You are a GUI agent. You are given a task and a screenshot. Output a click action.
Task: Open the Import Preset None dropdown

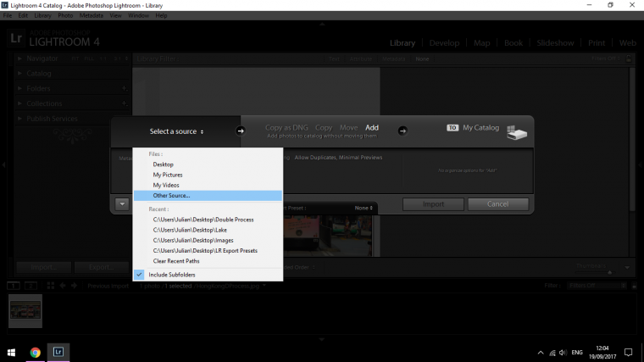364,208
